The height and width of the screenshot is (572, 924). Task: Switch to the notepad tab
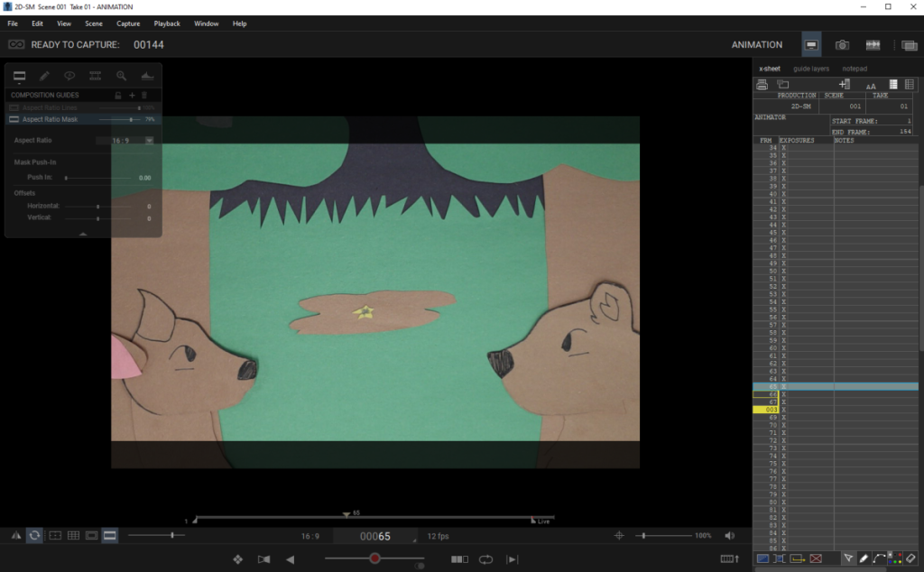point(855,69)
